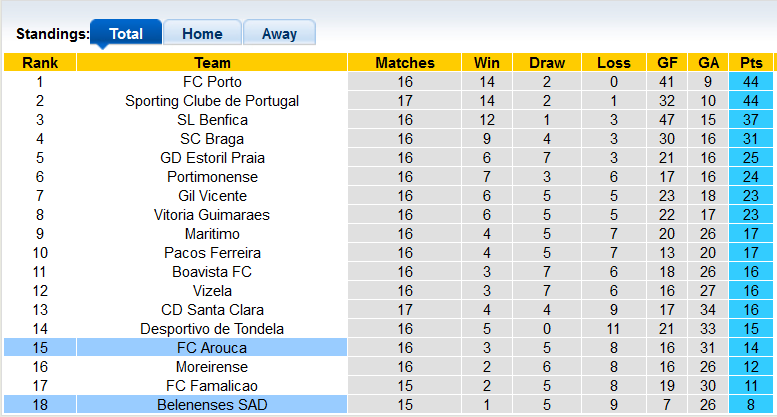Click the highlighted FC Arouca row

click(212, 348)
